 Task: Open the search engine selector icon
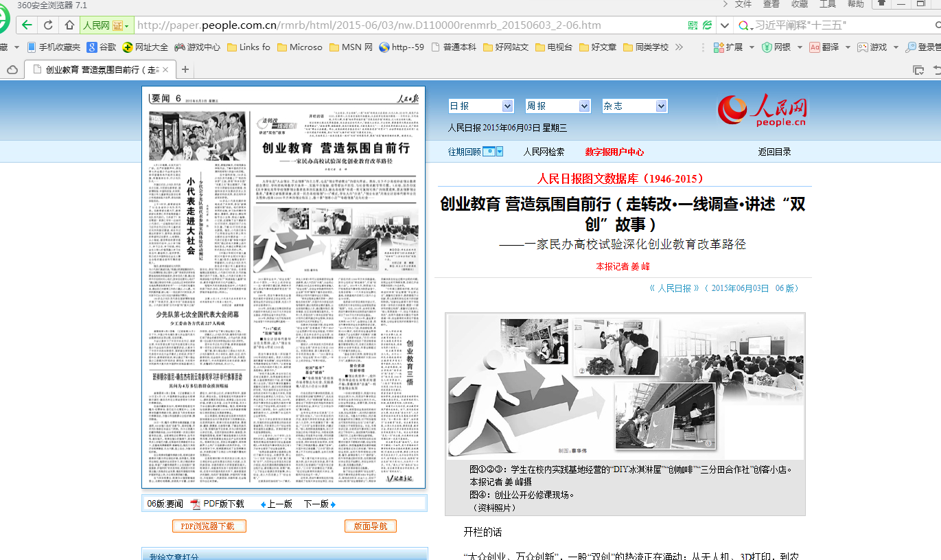pos(745,25)
